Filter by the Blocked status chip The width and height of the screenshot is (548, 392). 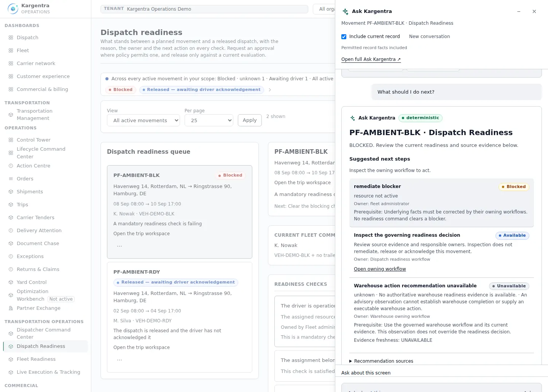(121, 90)
